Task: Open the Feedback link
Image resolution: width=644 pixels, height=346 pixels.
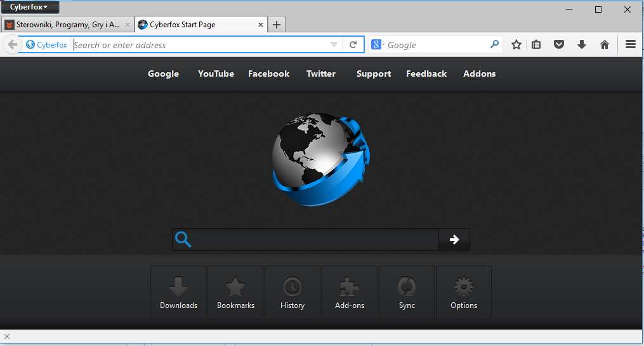Action: pyautogui.click(x=426, y=74)
